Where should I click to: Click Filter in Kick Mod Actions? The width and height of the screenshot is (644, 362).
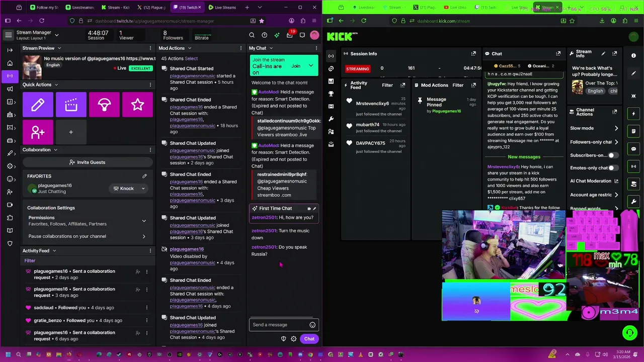(x=457, y=85)
